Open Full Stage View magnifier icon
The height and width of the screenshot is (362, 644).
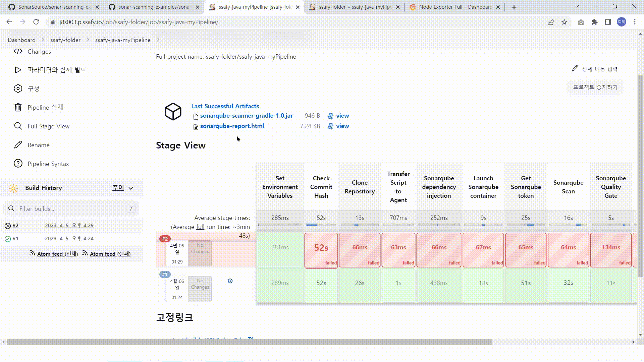(18, 126)
